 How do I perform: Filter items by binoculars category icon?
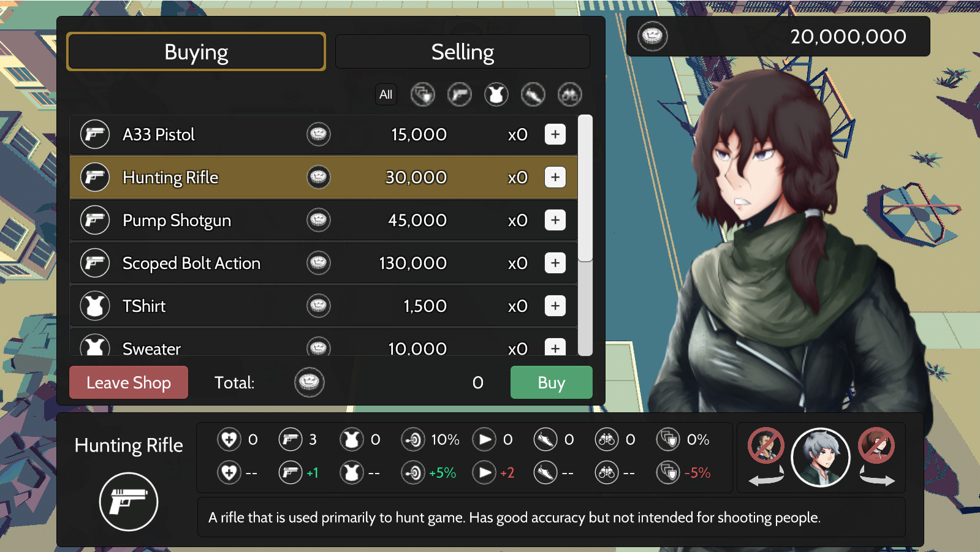(569, 94)
